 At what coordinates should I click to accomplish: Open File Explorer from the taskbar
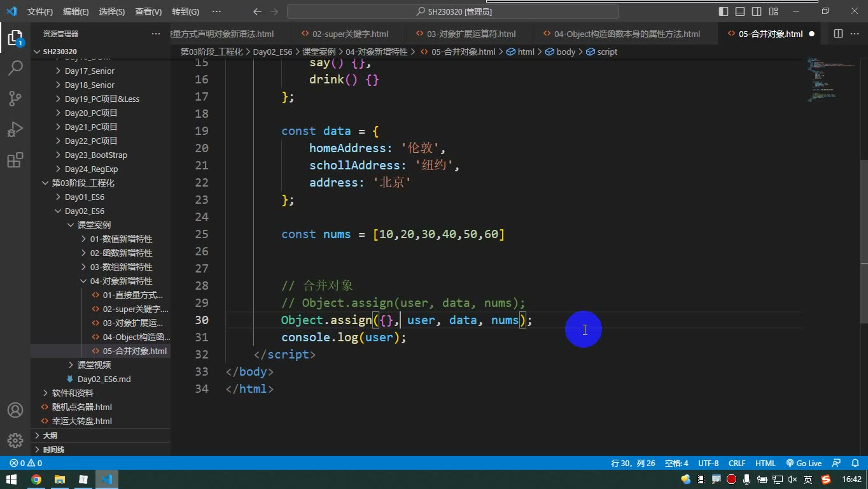coord(60,479)
